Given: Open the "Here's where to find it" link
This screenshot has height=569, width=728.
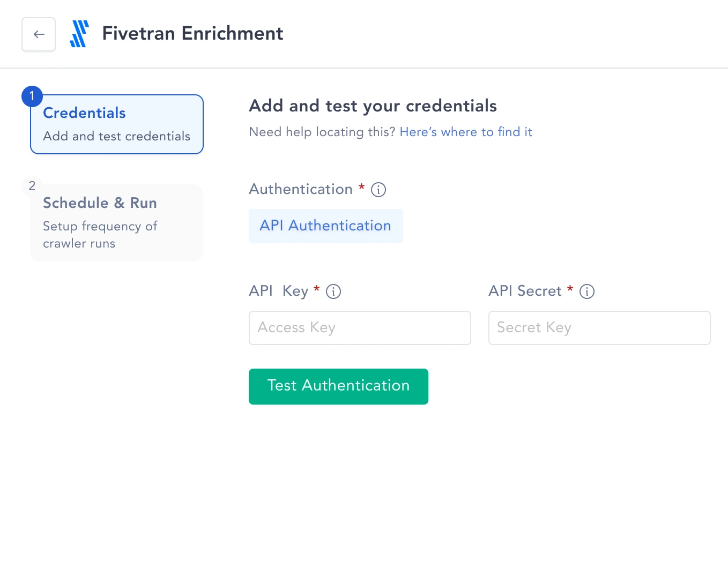Looking at the screenshot, I should [x=466, y=132].
